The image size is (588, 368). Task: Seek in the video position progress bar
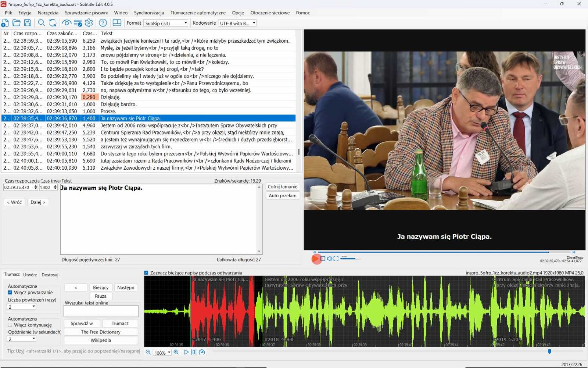[444, 252]
